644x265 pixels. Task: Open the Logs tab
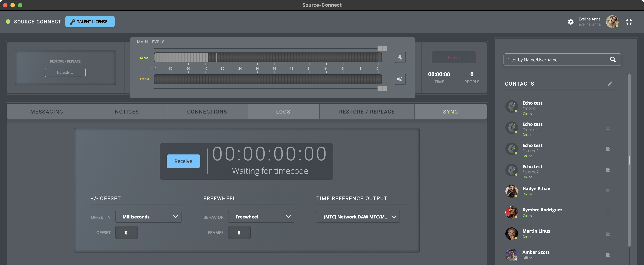click(283, 112)
